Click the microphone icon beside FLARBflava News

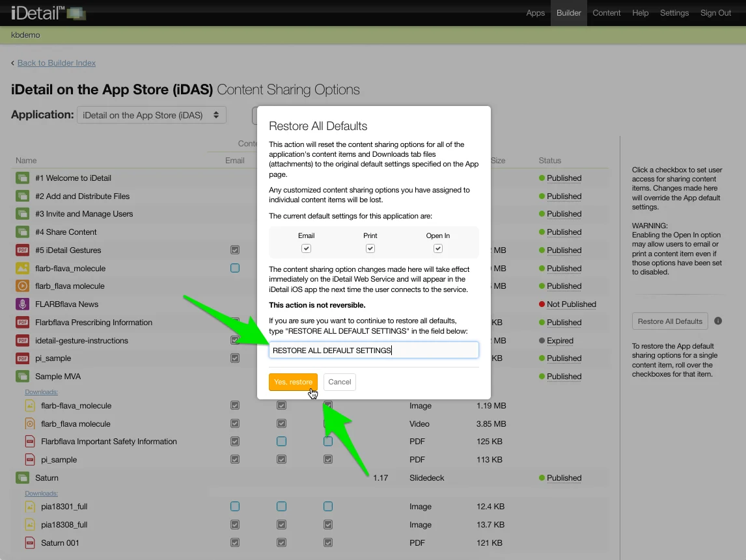click(23, 304)
